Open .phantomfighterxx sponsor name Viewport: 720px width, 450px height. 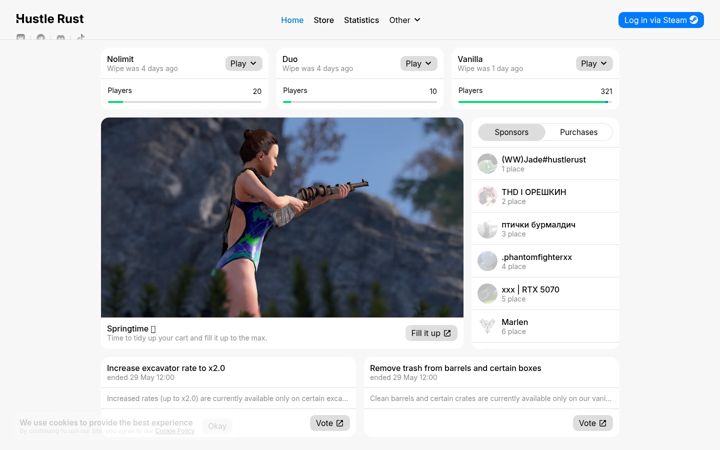coord(537,257)
